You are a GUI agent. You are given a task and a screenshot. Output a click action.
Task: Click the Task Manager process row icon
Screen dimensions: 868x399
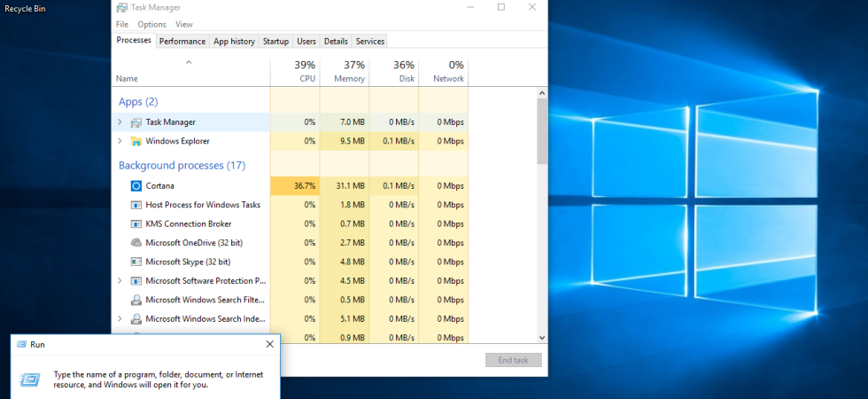tap(136, 122)
